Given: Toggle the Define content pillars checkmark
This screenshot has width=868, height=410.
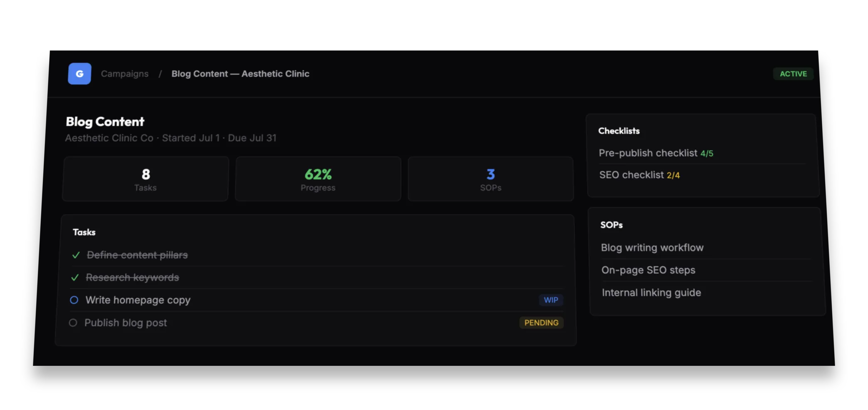Looking at the screenshot, I should (76, 255).
